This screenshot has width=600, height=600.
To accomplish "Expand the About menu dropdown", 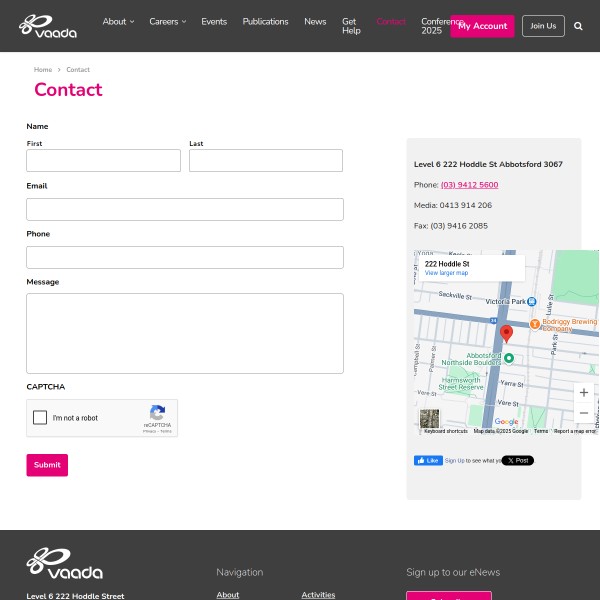I will 118,21.
